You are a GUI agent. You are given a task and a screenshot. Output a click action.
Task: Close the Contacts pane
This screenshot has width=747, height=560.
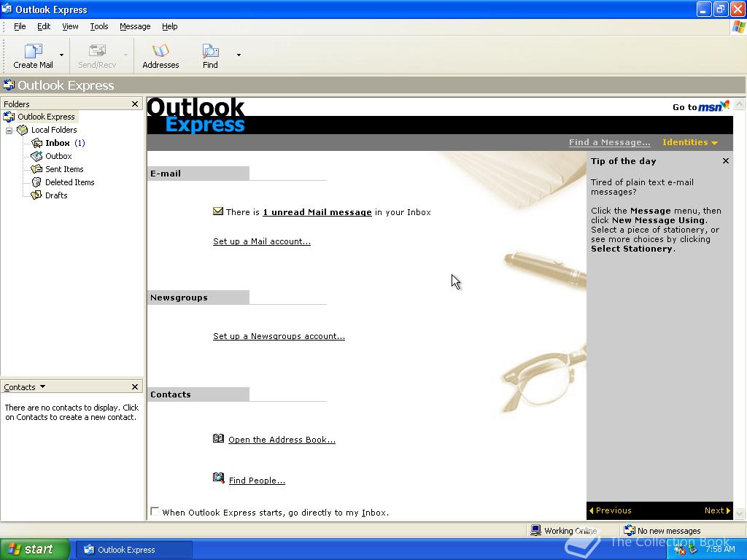135,386
